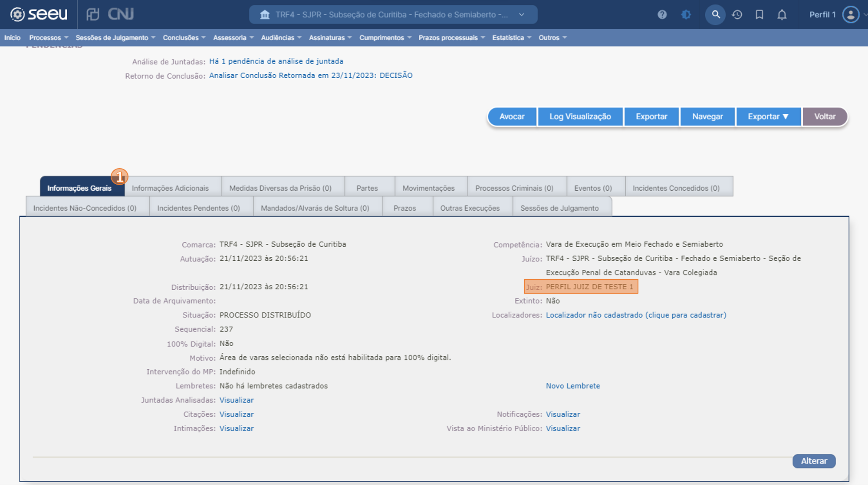868x487 pixels.
Task: Click the PROCESSO DISTRIBUÍDO situation value
Action: 265,315
